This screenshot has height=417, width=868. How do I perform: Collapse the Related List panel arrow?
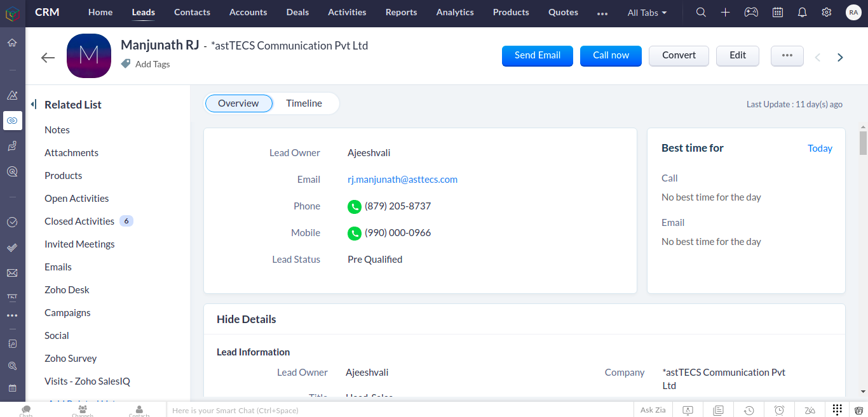[33, 104]
